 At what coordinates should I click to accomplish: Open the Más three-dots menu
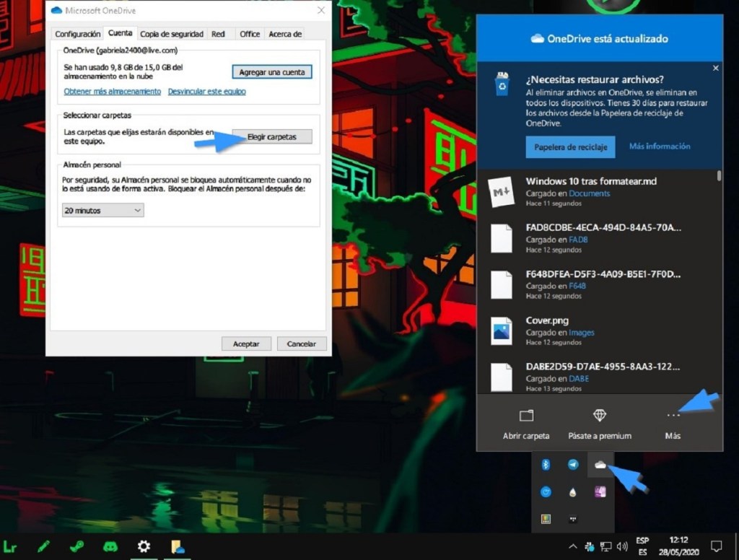click(673, 416)
